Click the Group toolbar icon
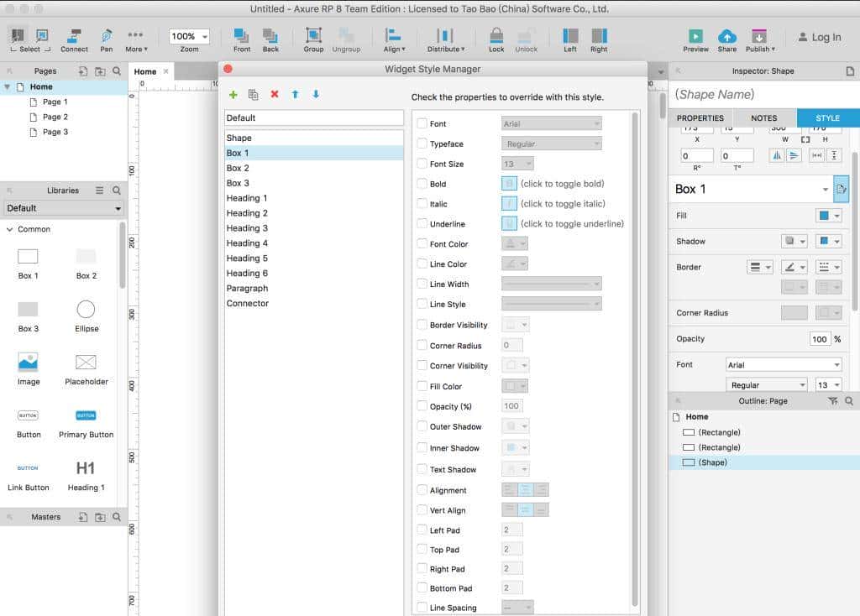The width and height of the screenshot is (860, 616). coord(313,39)
